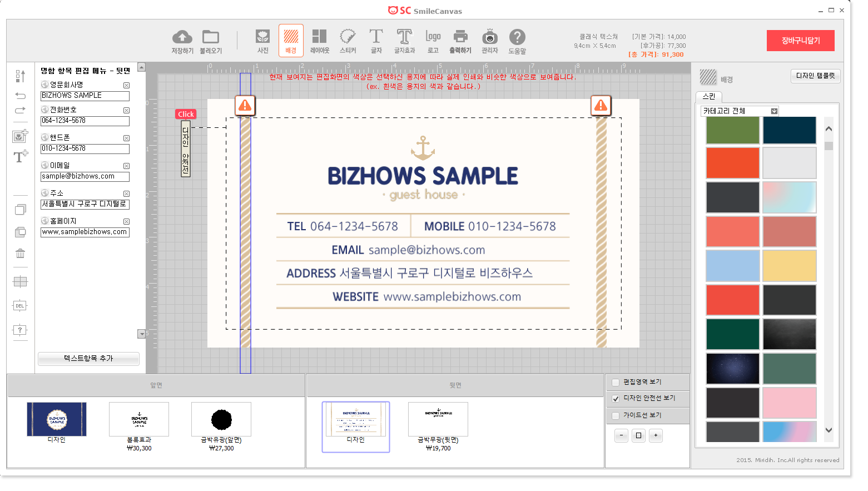
Task: Remove the 핸드폰 field with its X box
Action: click(126, 138)
